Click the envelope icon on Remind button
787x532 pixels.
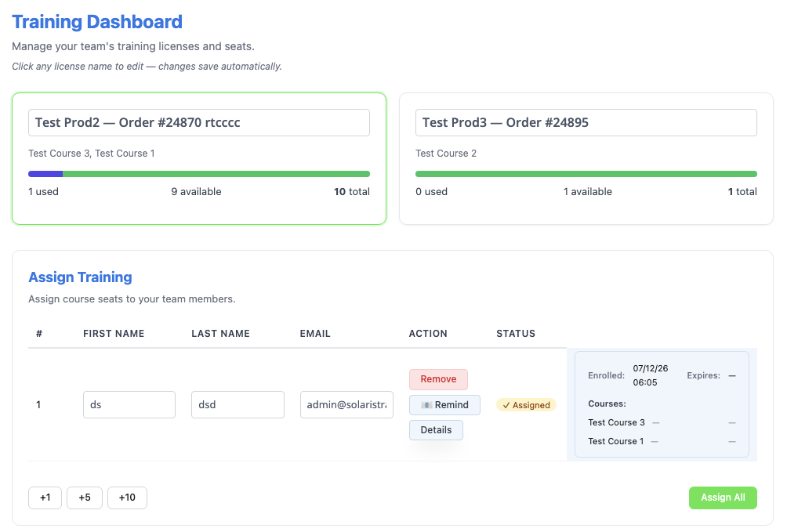[x=426, y=405]
